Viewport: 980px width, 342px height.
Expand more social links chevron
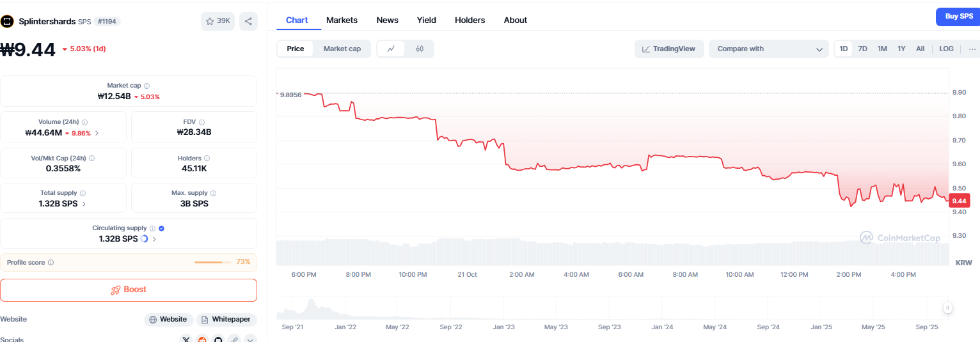[x=250, y=339]
